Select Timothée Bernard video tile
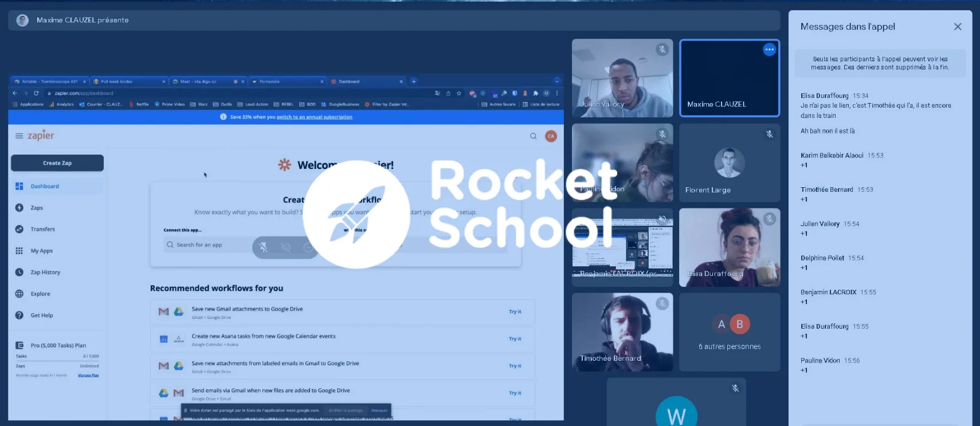Viewport: 980px width, 426px height. [x=622, y=332]
